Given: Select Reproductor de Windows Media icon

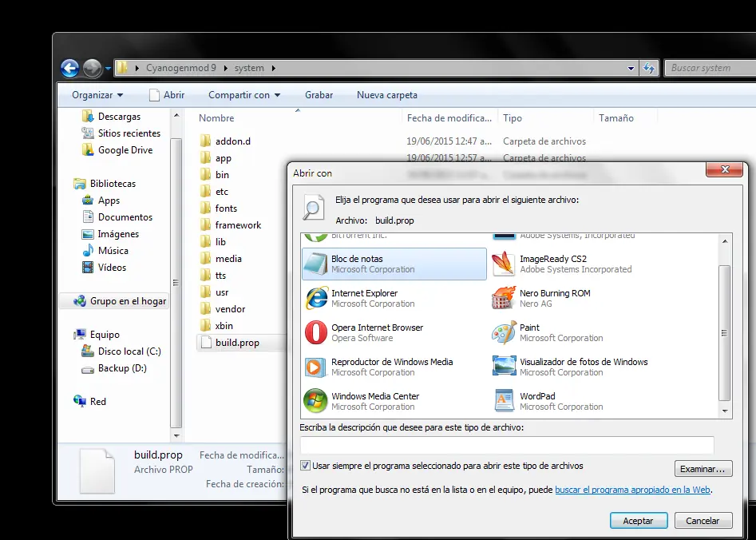Looking at the screenshot, I should tap(316, 367).
